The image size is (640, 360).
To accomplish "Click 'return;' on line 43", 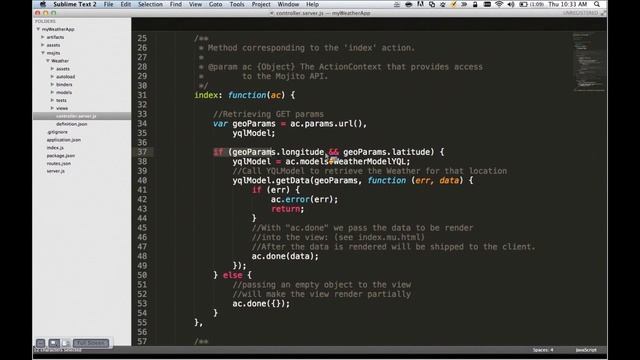I will pos(288,209).
